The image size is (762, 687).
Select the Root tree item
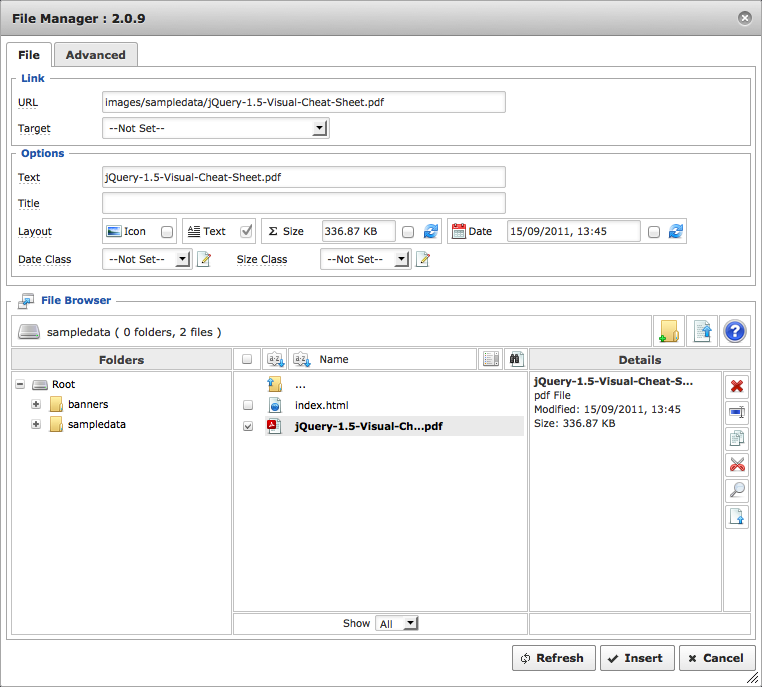tap(64, 384)
